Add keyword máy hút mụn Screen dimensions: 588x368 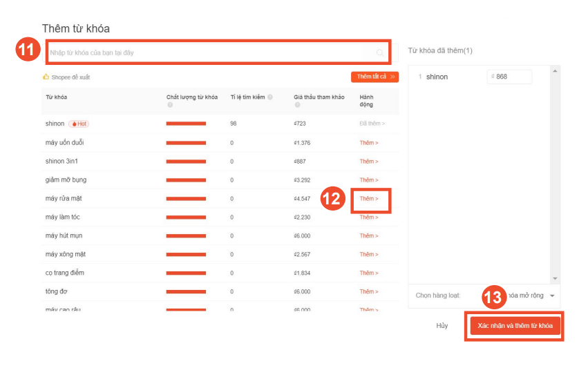click(x=369, y=235)
